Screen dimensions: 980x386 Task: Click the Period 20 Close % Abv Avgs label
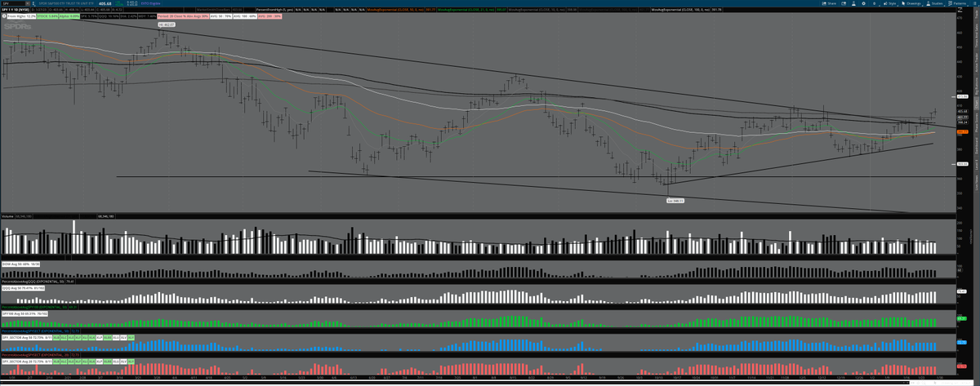(183, 16)
